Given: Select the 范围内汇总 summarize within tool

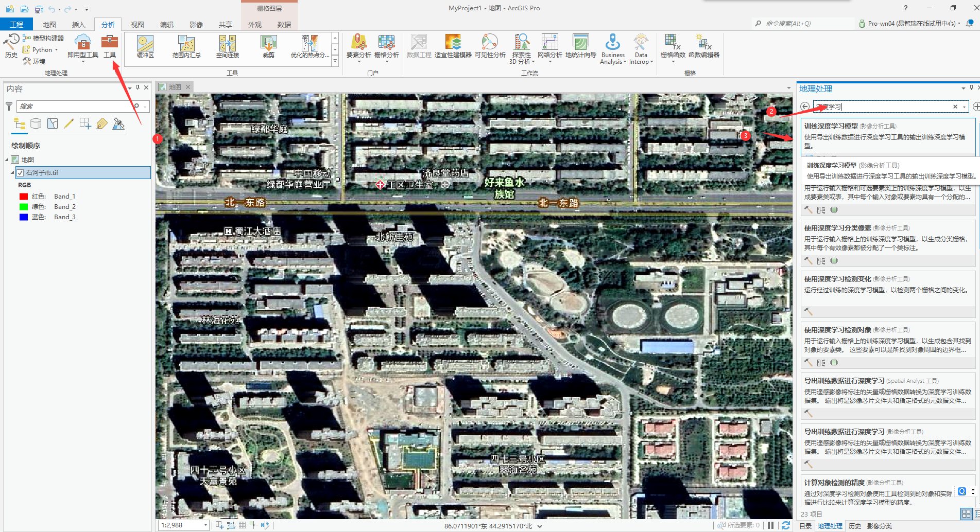Looking at the screenshot, I should click(x=186, y=46).
